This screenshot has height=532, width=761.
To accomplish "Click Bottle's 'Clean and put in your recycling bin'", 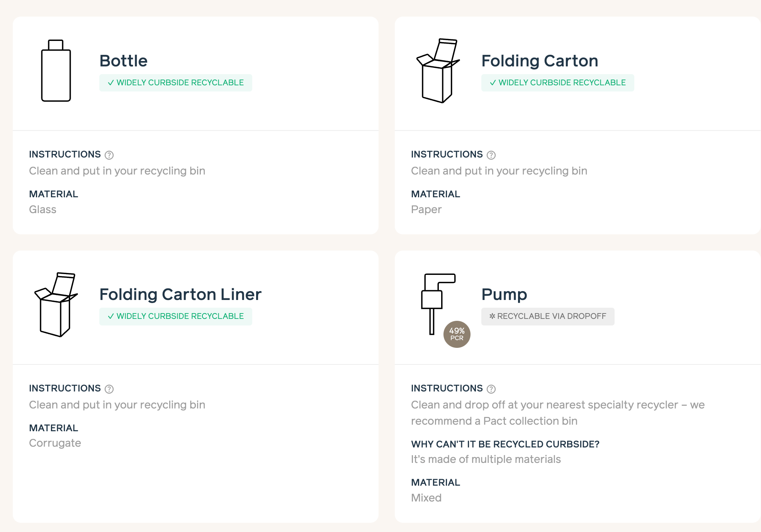I will point(117,171).
